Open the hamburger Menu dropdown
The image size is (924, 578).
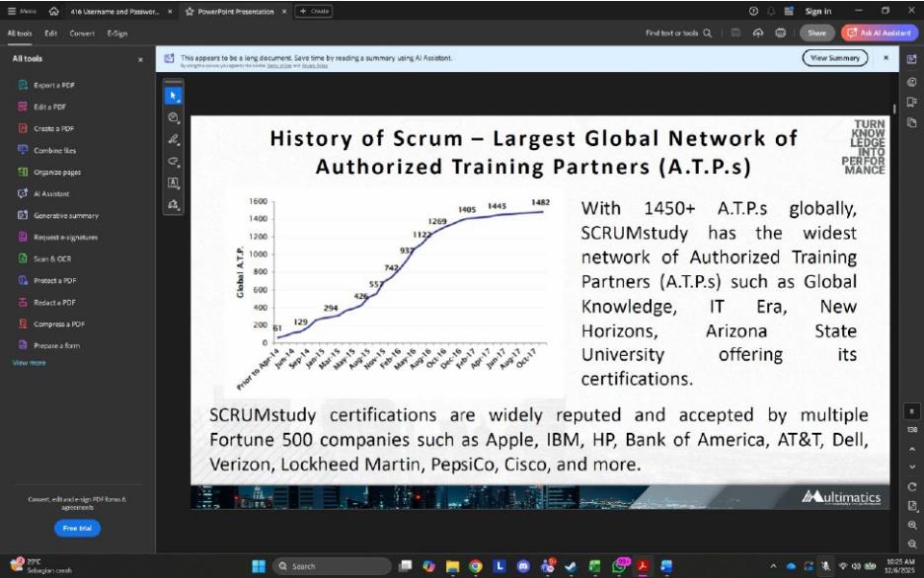pyautogui.click(x=22, y=11)
